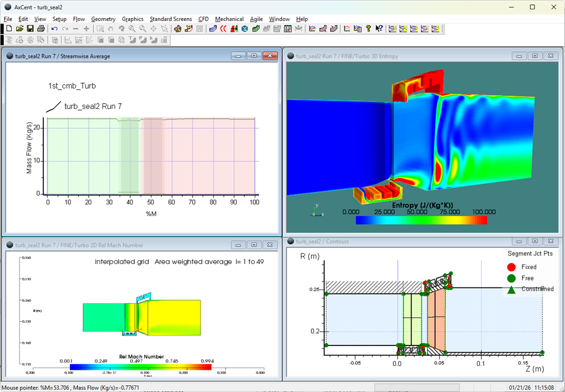
Task: Select the zoom-in magnifier icon
Action: point(132,28)
